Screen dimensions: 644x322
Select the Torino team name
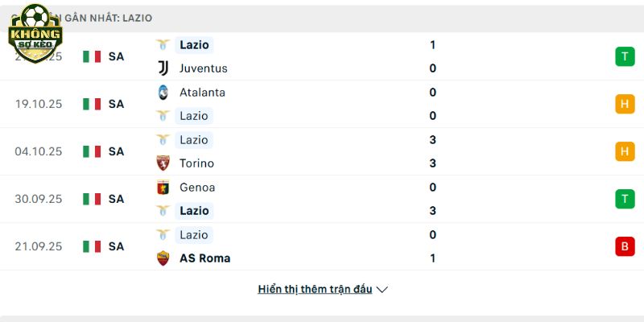196,163
